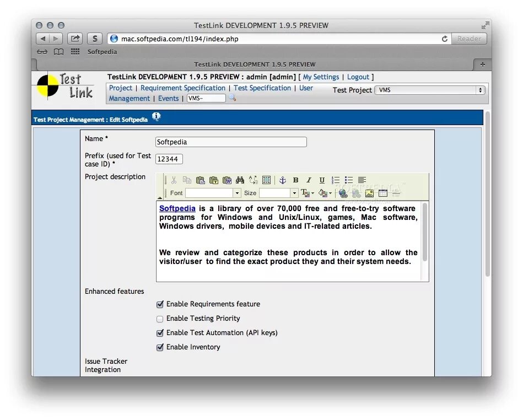Open Find with the binoculars icon
This screenshot has height=420, width=523.
tap(240, 180)
